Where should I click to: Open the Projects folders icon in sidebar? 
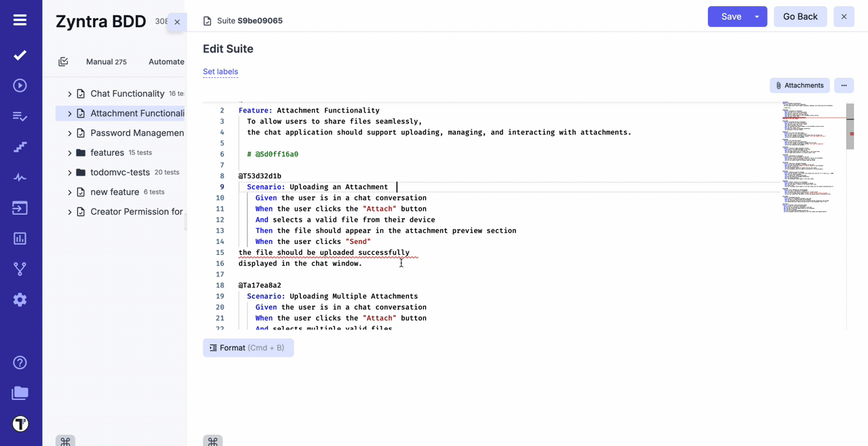pos(20,393)
